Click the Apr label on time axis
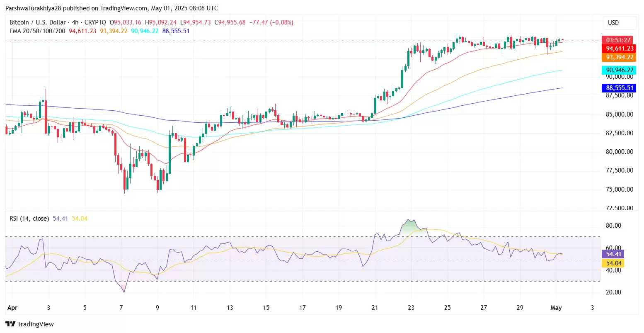644x333 pixels. tap(12, 308)
